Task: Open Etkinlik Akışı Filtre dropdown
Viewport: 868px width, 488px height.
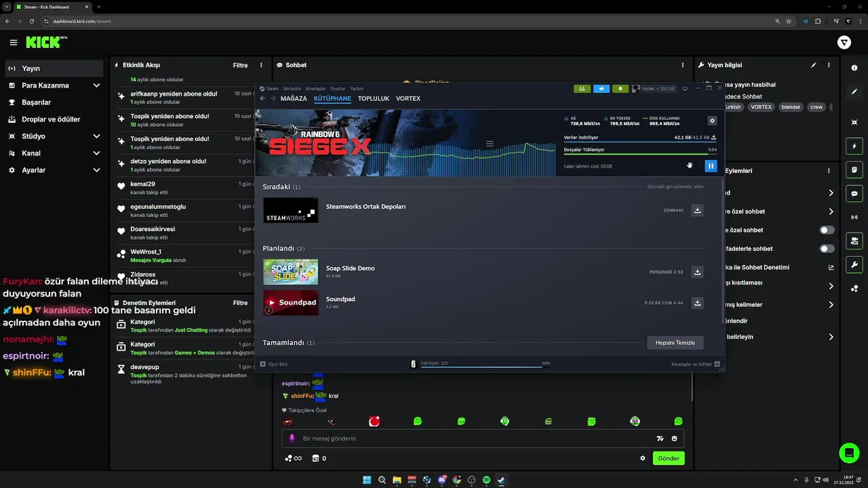Action: coord(240,65)
